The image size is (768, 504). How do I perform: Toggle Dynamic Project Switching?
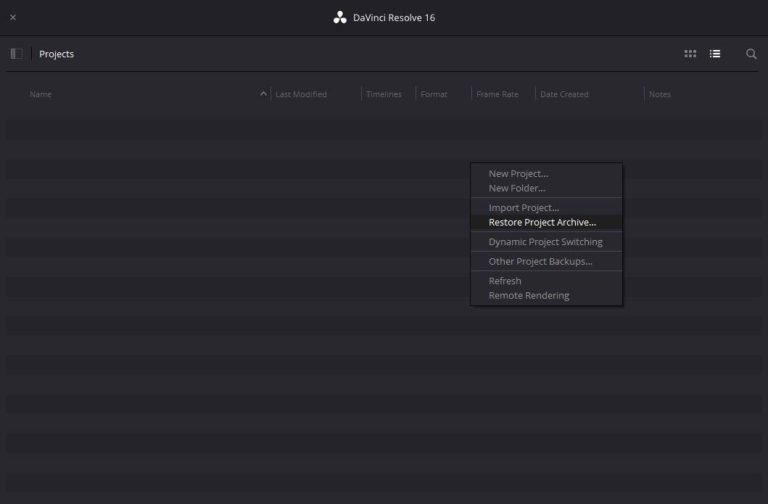[x=545, y=242]
